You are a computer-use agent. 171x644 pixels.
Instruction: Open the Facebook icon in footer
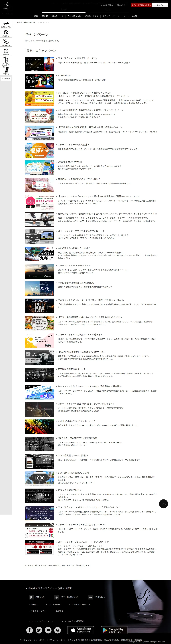[30, 630]
